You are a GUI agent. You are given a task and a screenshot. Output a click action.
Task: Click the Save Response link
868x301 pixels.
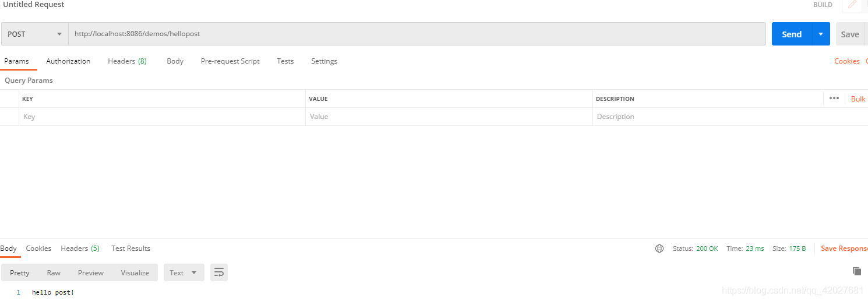844,249
